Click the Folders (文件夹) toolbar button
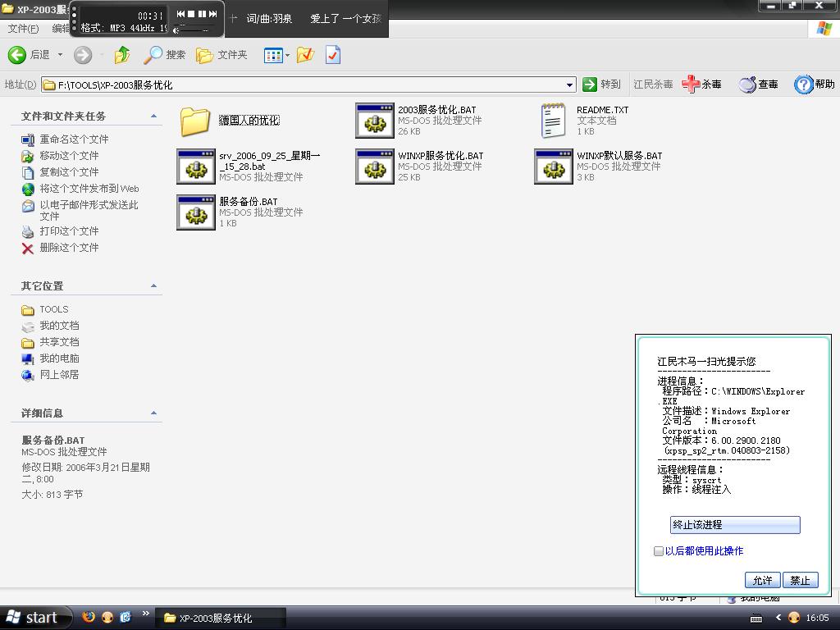 tap(221, 55)
